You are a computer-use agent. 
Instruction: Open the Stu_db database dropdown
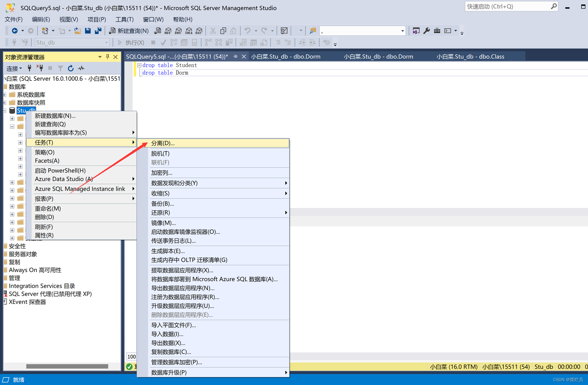[106, 43]
